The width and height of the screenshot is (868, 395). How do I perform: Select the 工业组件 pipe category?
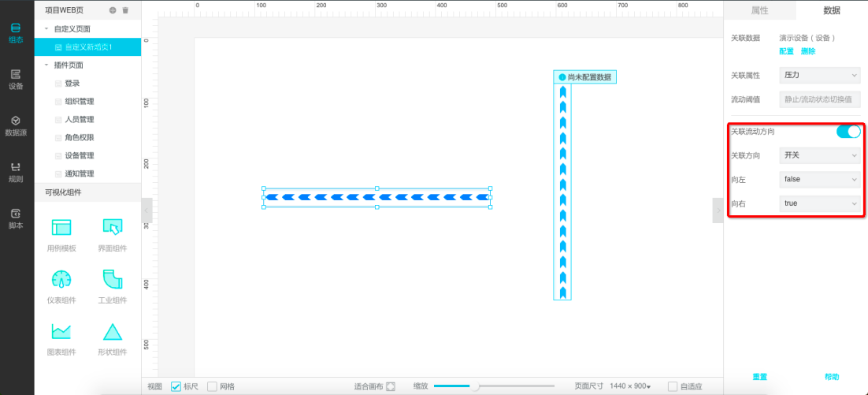click(113, 287)
